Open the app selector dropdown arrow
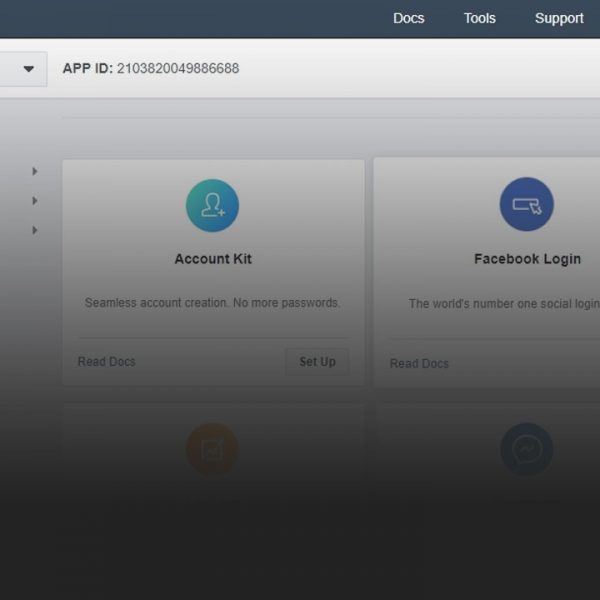This screenshot has height=600, width=600. point(29,69)
